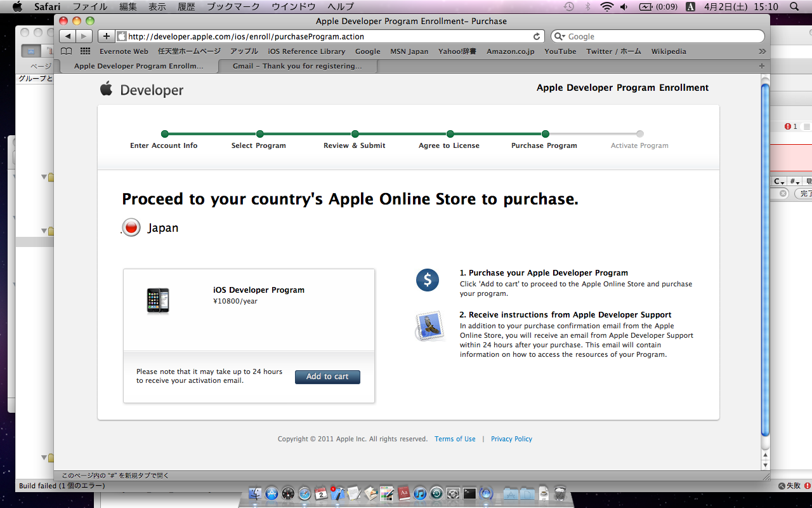The image size is (812, 508).
Task: Open the Trash in the Dock
Action: point(560,494)
